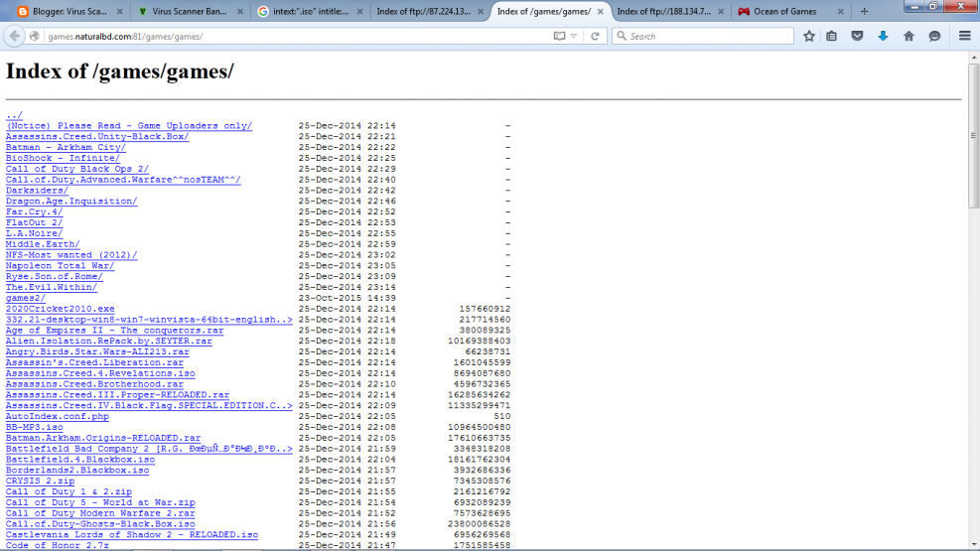Go to parent directory ../ link

(x=14, y=115)
